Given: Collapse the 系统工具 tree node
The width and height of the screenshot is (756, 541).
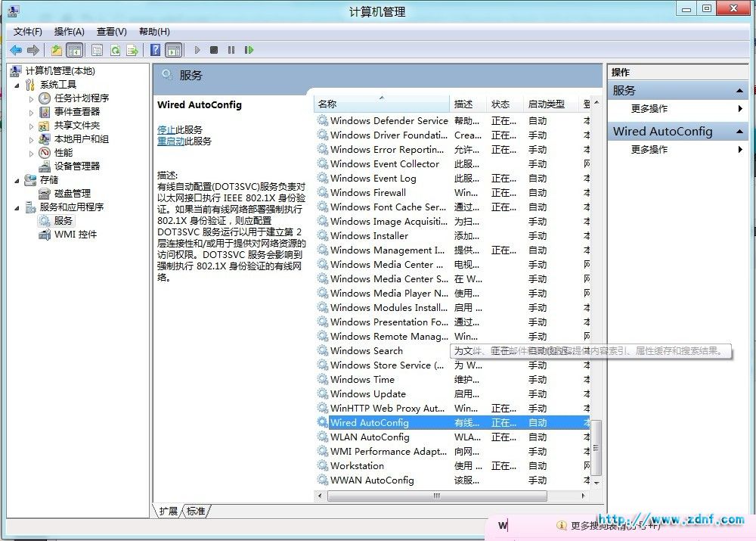Looking at the screenshot, I should tap(17, 86).
